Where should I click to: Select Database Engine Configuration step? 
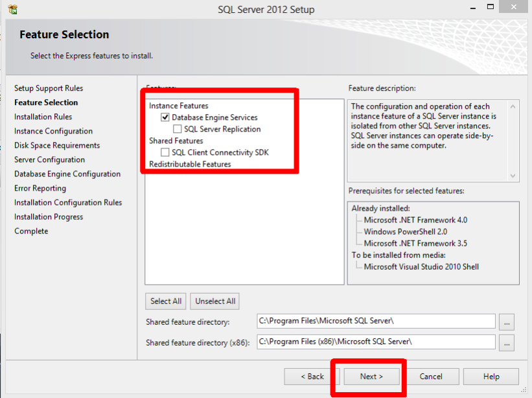67,174
